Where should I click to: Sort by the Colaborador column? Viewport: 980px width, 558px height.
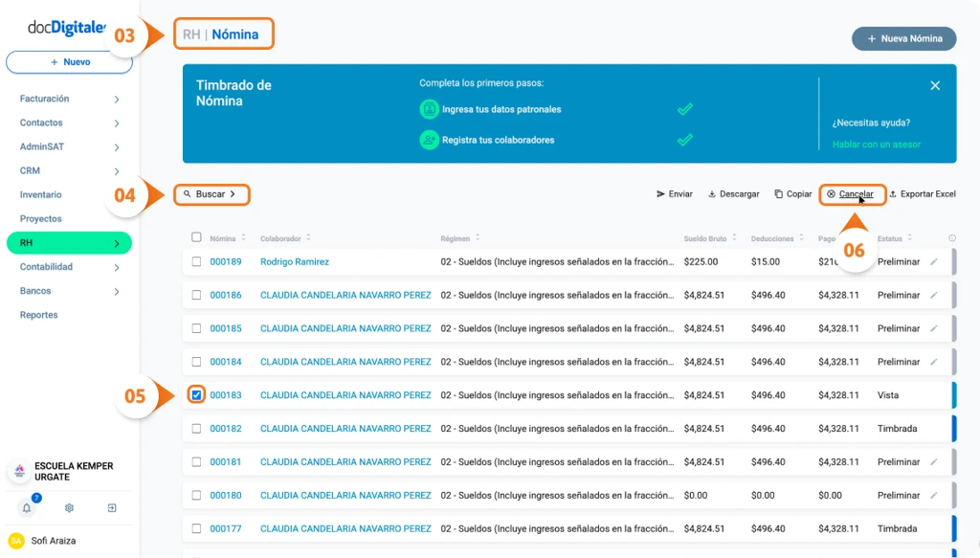click(308, 238)
